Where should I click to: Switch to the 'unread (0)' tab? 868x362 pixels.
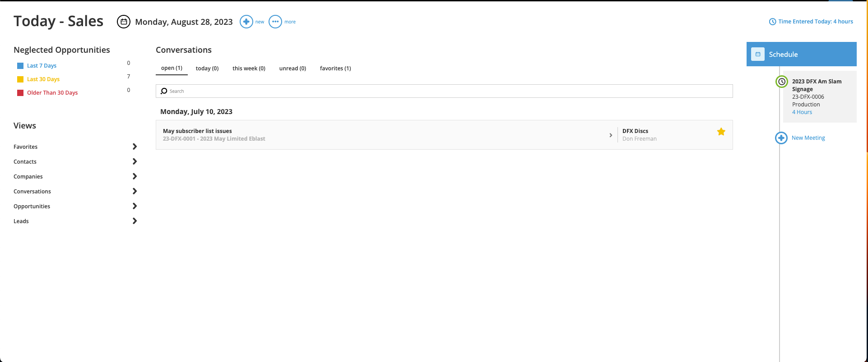tap(292, 69)
